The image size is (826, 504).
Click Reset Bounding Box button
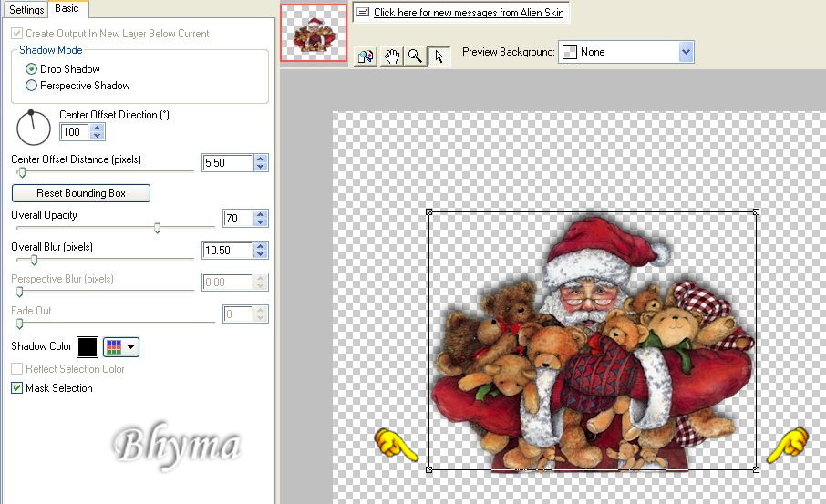pyautogui.click(x=80, y=193)
